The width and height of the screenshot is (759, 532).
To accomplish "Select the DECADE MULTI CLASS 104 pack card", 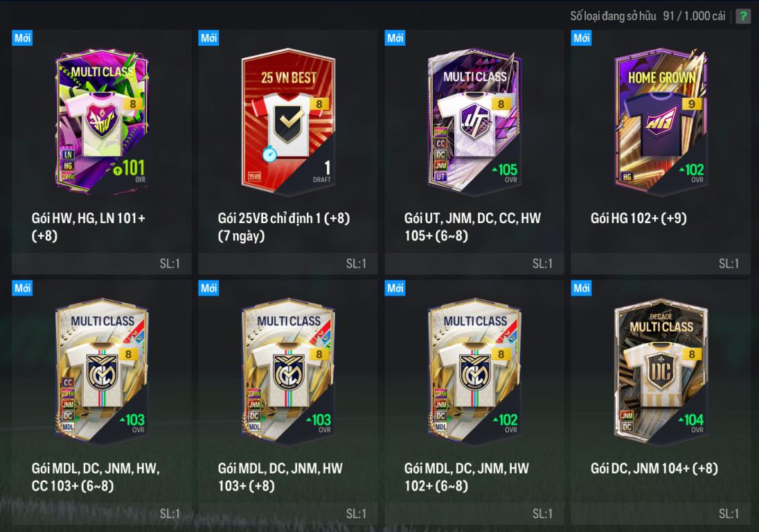I will (661, 372).
